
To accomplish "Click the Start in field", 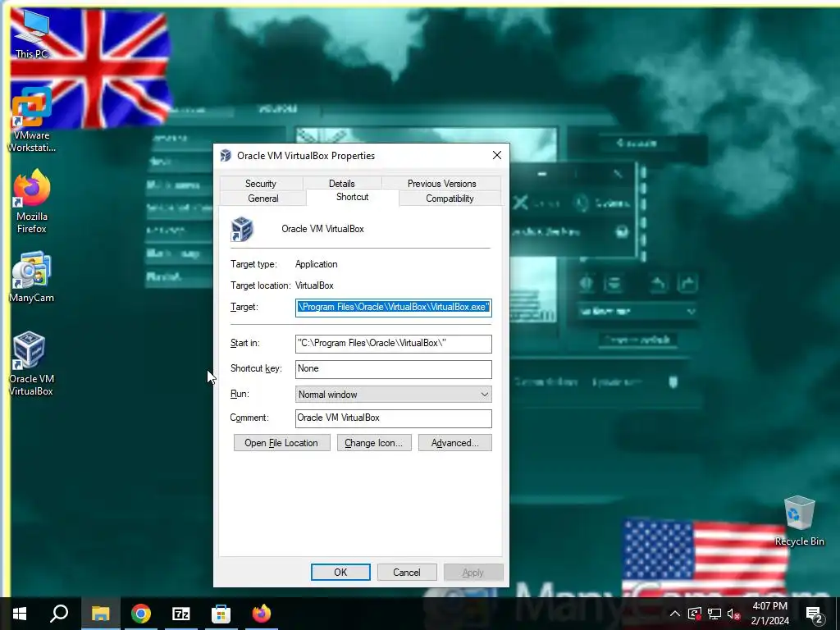I will tap(393, 344).
